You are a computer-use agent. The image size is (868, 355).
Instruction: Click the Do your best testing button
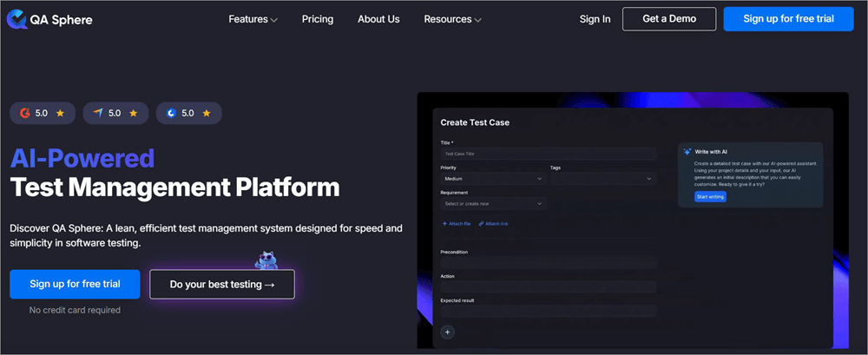[x=221, y=284]
